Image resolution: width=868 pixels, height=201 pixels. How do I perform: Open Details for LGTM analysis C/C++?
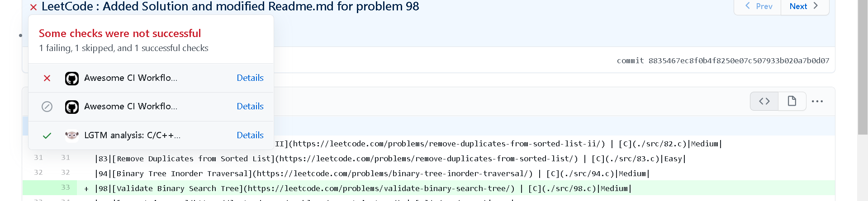click(x=250, y=135)
